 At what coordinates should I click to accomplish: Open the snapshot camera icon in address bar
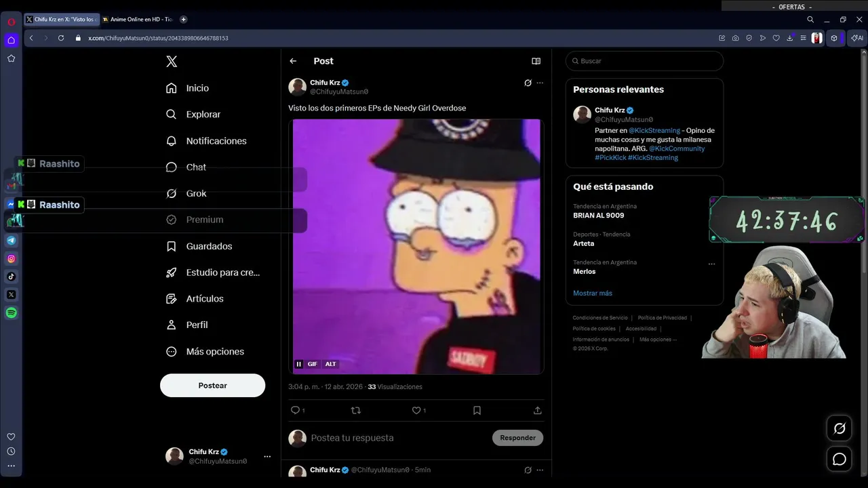point(736,38)
